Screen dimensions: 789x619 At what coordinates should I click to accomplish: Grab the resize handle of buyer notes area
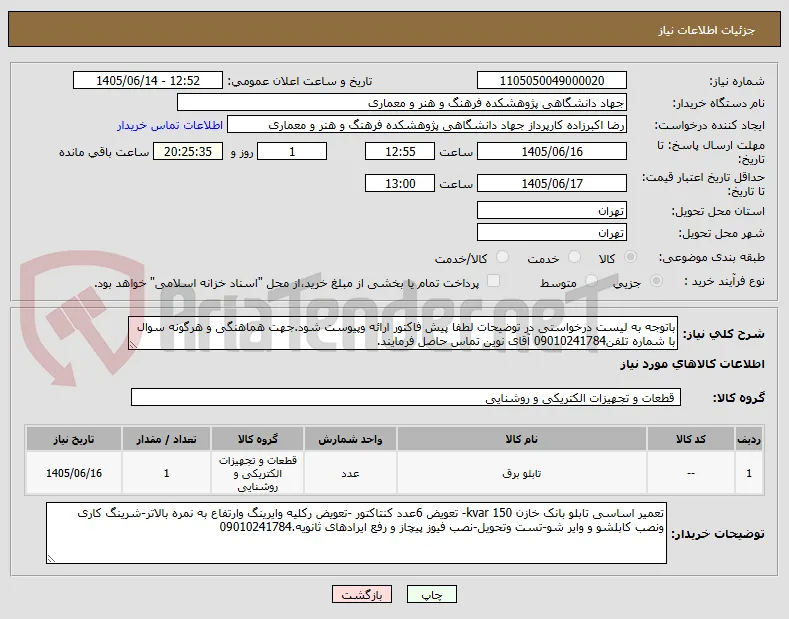coord(51,558)
